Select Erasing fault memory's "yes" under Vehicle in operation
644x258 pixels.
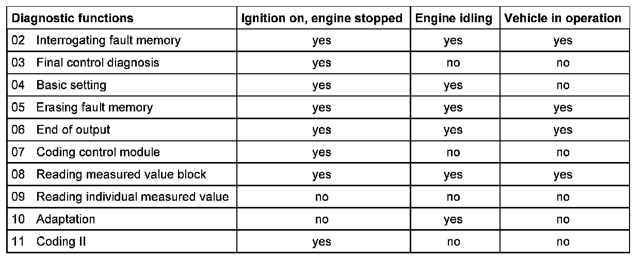[562, 108]
